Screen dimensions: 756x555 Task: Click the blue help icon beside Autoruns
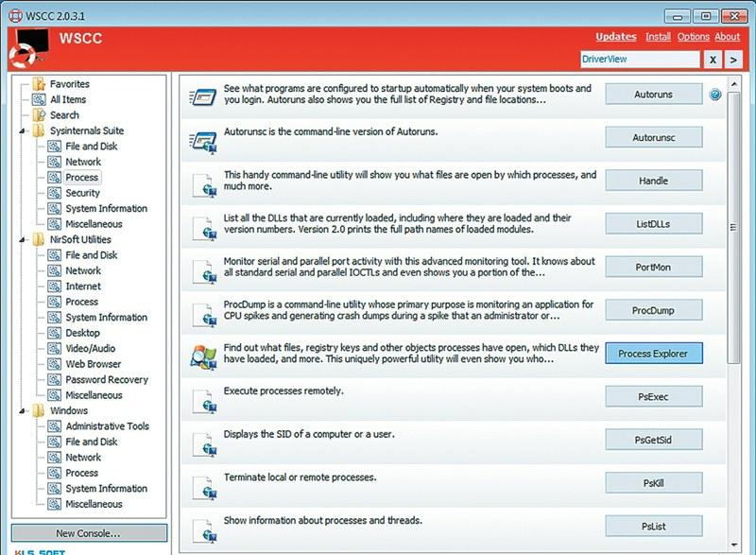coord(715,95)
